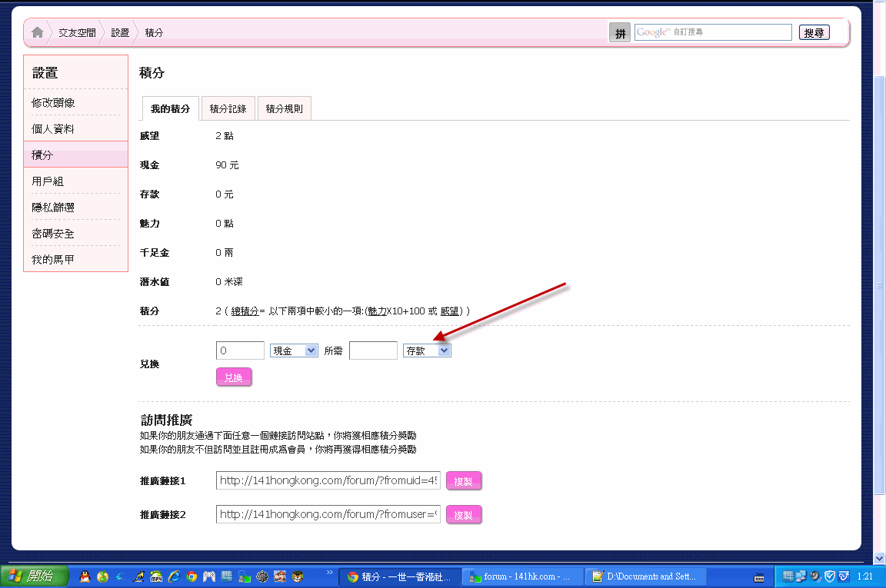Click the 推廣鏈接1 URL text field
This screenshot has width=886, height=588.
(x=328, y=480)
